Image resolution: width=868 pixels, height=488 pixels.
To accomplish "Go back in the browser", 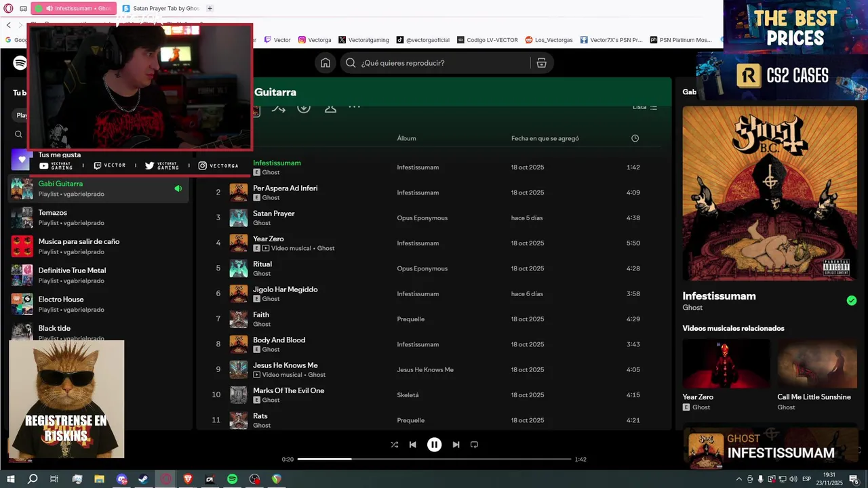I will (x=9, y=25).
